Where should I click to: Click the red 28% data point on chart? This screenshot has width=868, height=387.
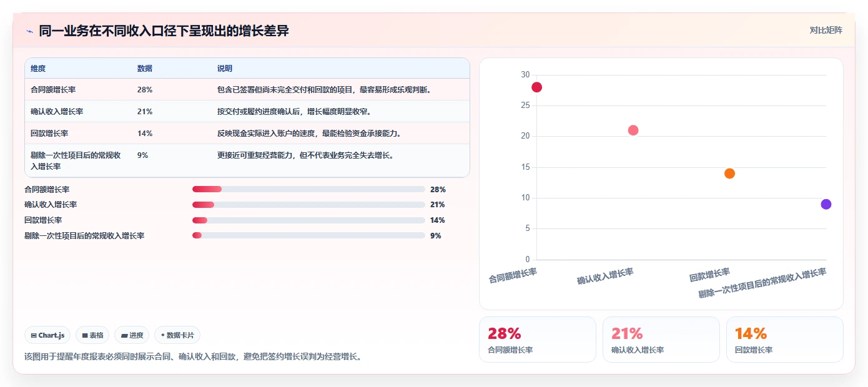536,87
